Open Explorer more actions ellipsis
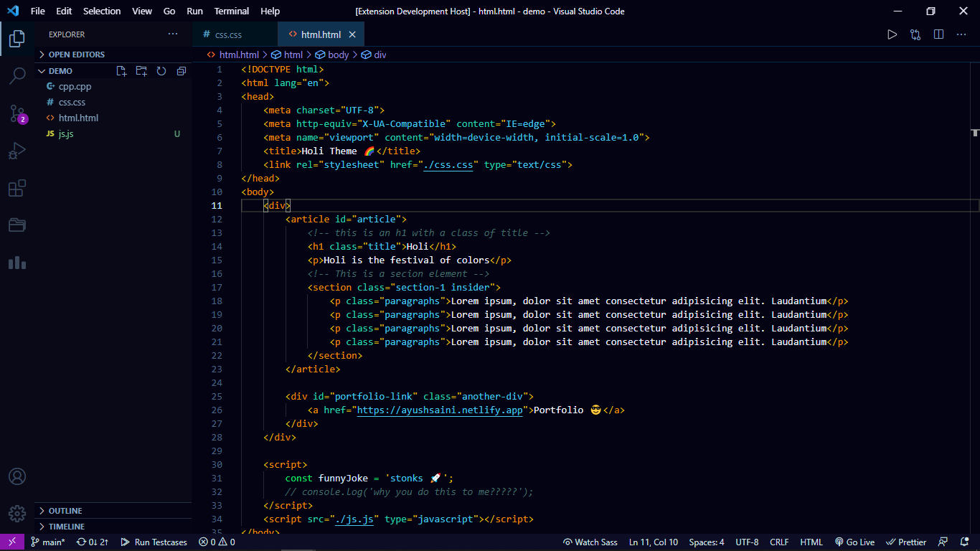Screen dimensions: 980x551 pyautogui.click(x=173, y=34)
